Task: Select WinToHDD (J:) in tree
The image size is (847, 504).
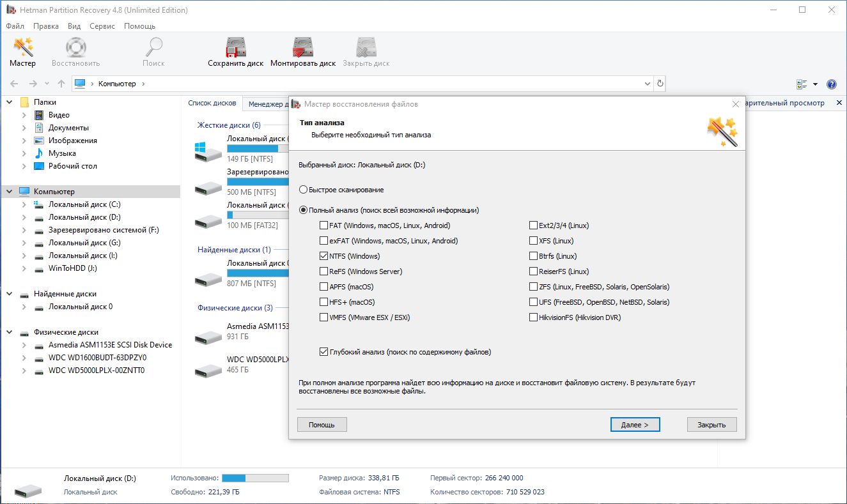Action: pos(73,268)
